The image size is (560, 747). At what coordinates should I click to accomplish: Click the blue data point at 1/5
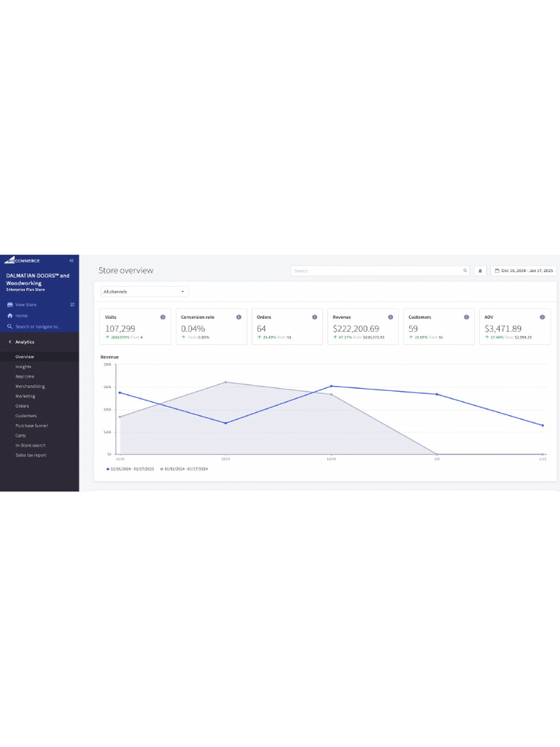click(437, 395)
